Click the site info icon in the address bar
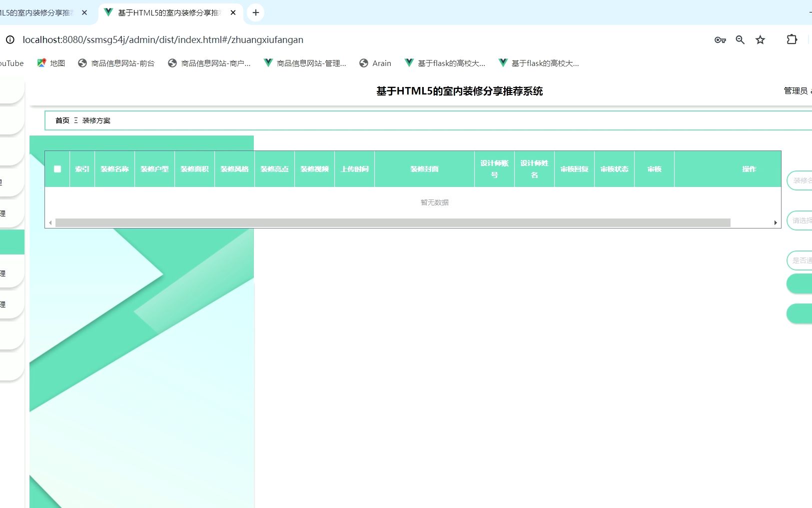The image size is (812, 508). 11,39
